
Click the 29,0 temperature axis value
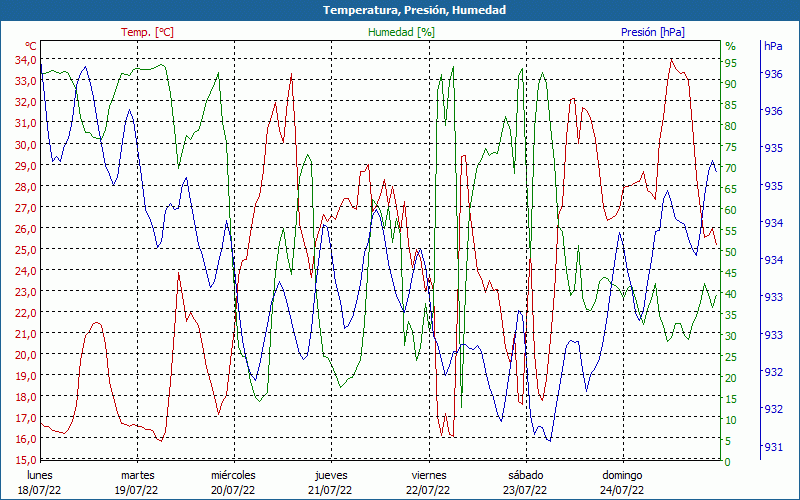25,166
